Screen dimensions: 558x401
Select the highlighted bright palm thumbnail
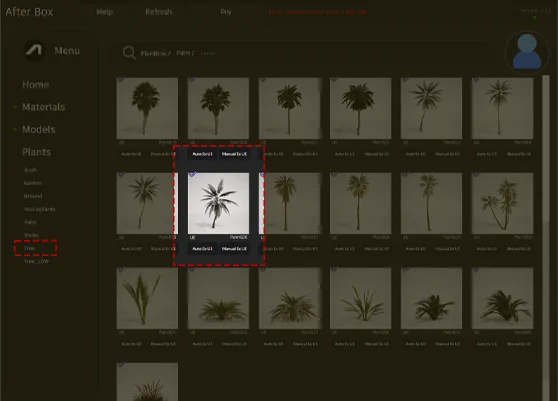pyautogui.click(x=219, y=204)
